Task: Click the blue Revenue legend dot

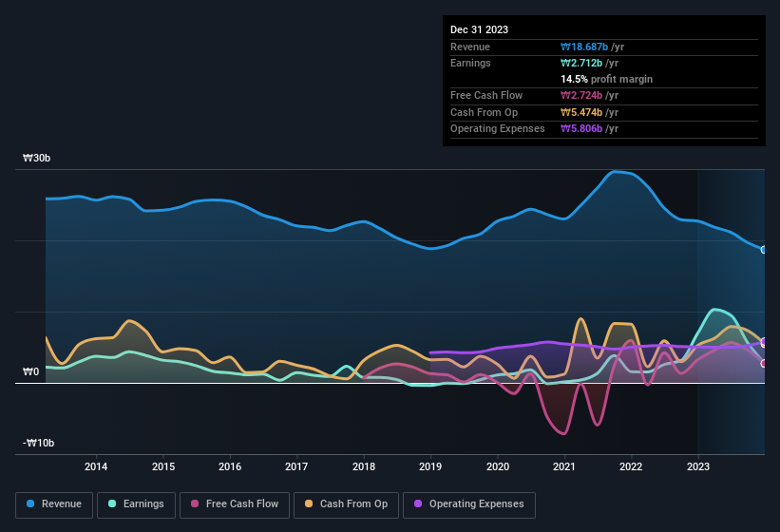Action: [31, 504]
